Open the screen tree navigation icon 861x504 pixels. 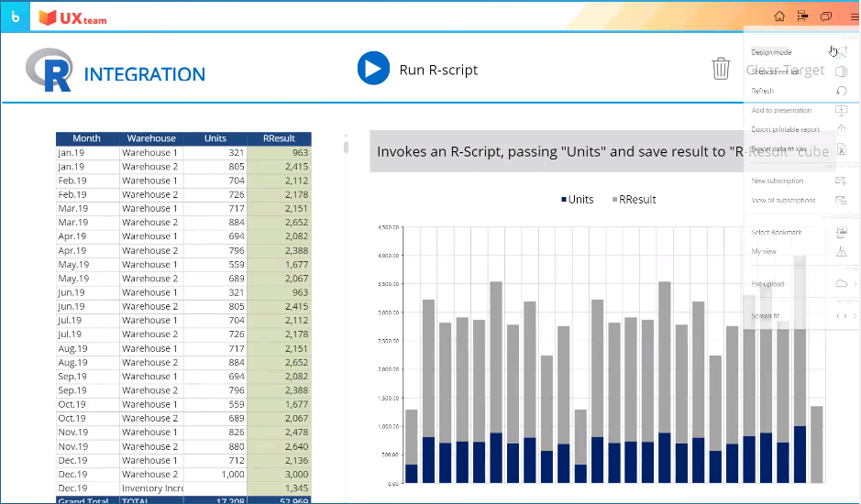803,16
